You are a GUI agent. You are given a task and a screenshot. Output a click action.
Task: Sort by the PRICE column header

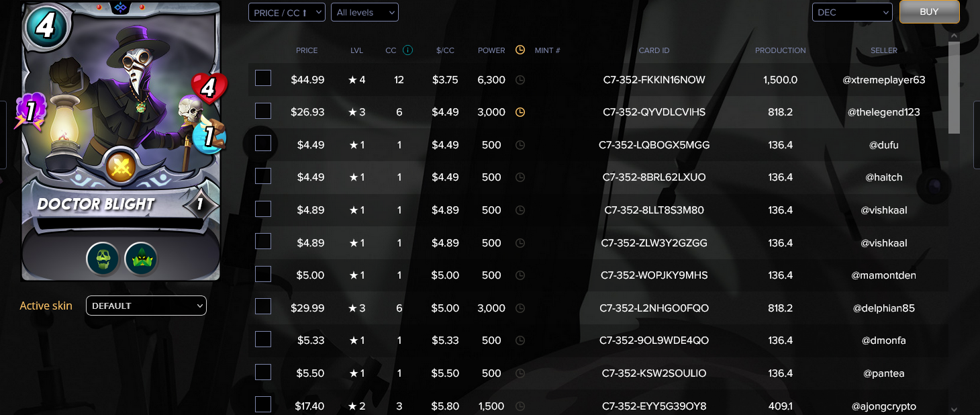tap(307, 50)
